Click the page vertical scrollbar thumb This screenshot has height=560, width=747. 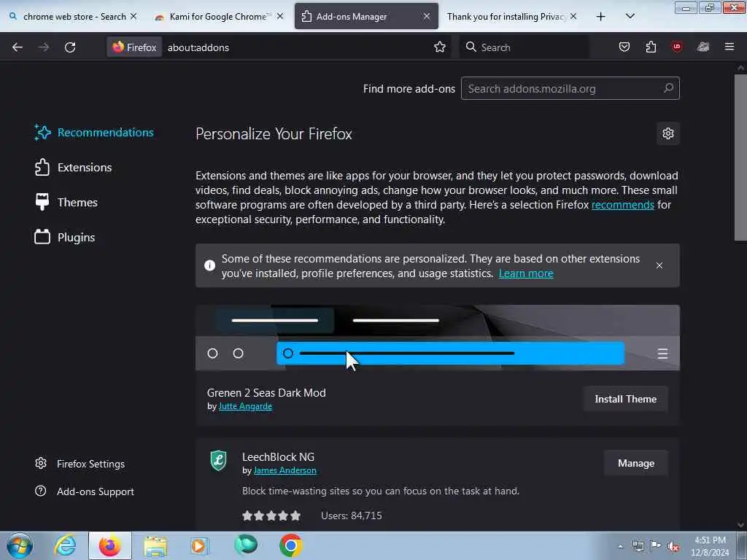[740, 157]
